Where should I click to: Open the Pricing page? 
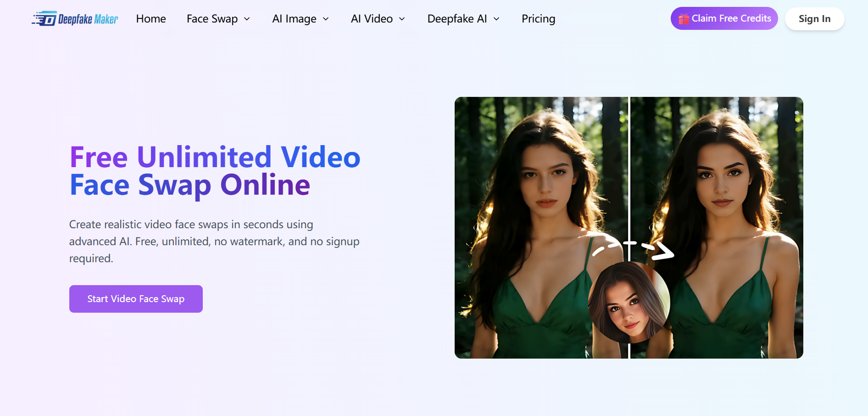point(538,19)
